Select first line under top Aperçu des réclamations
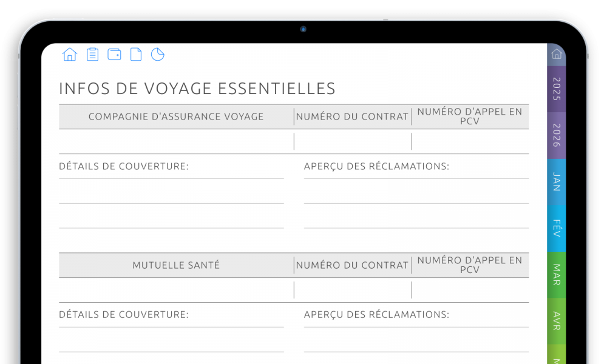The image size is (607, 364). [x=416, y=192]
